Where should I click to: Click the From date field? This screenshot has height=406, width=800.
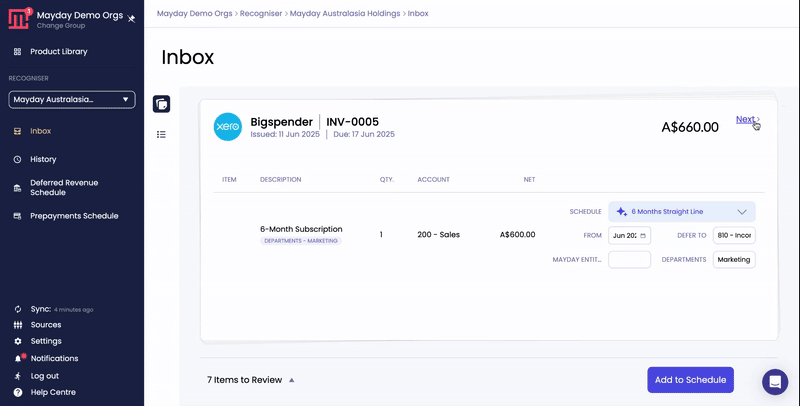pyautogui.click(x=629, y=236)
